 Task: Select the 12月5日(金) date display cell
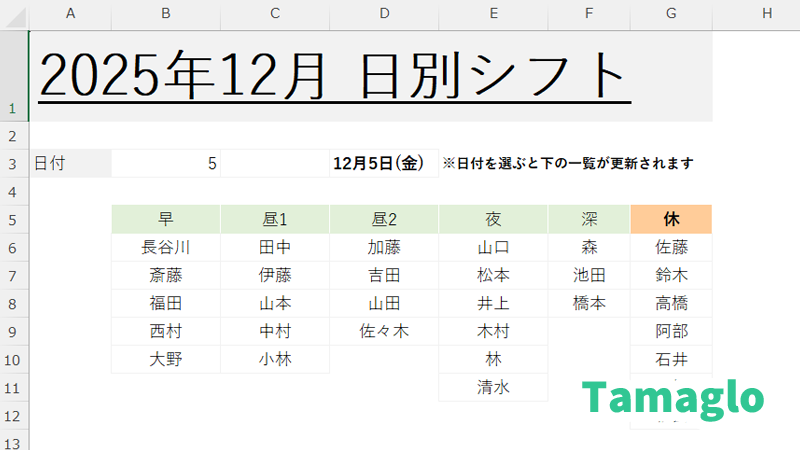coord(383,163)
